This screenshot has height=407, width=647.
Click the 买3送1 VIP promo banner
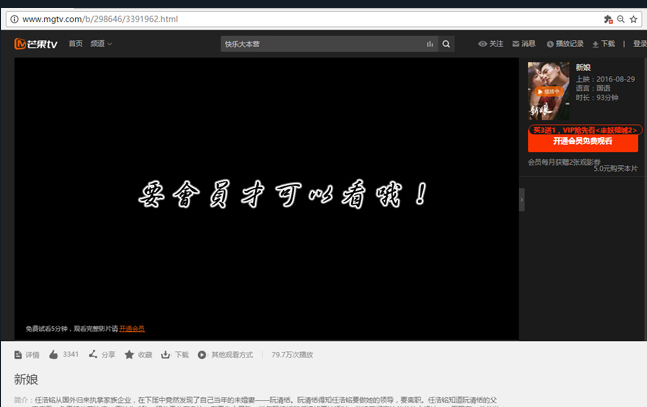click(585, 130)
